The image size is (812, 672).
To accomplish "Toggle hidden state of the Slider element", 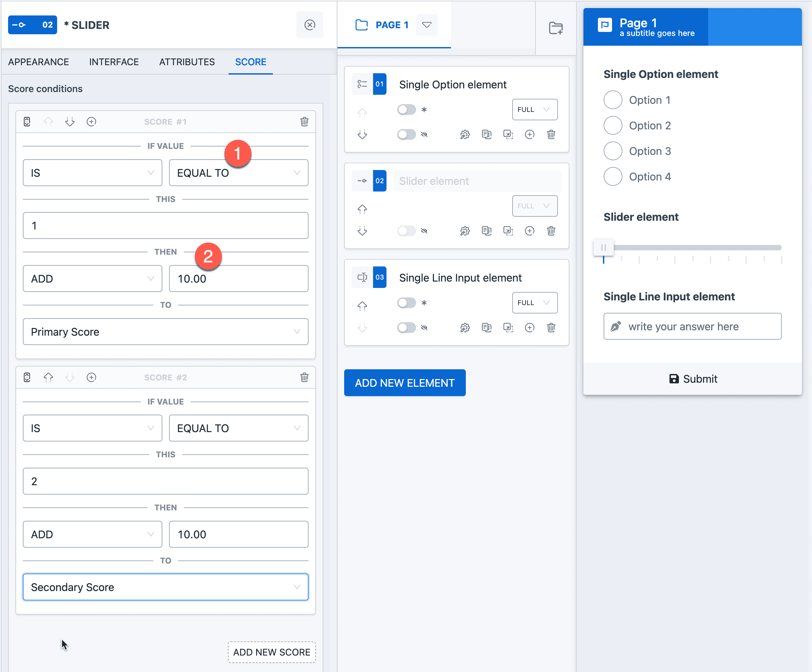I will (406, 231).
